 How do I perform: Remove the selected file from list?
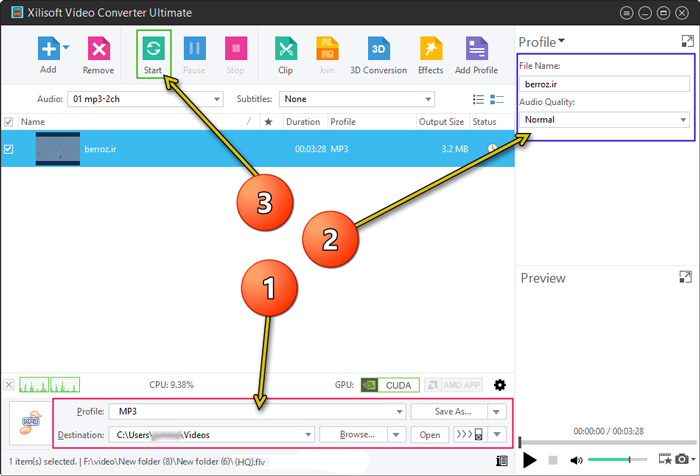[x=98, y=49]
